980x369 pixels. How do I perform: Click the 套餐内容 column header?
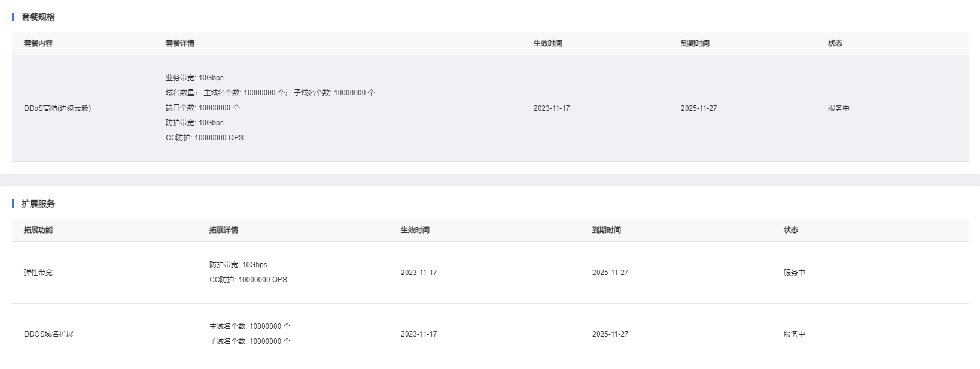point(38,43)
